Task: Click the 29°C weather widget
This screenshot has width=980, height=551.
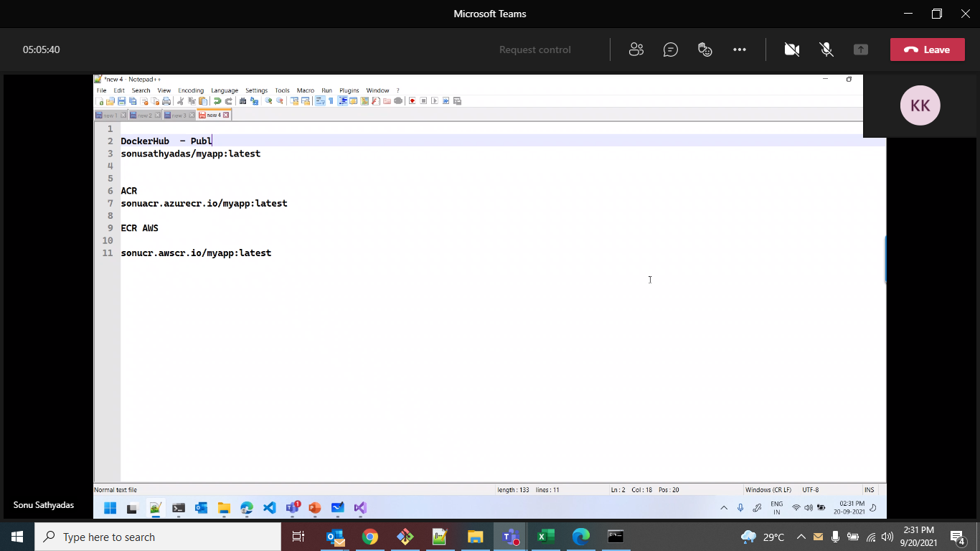Action: [763, 537]
